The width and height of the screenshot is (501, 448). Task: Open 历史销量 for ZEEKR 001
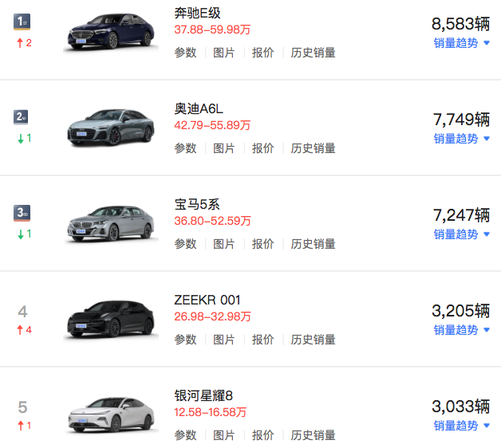pyautogui.click(x=313, y=340)
